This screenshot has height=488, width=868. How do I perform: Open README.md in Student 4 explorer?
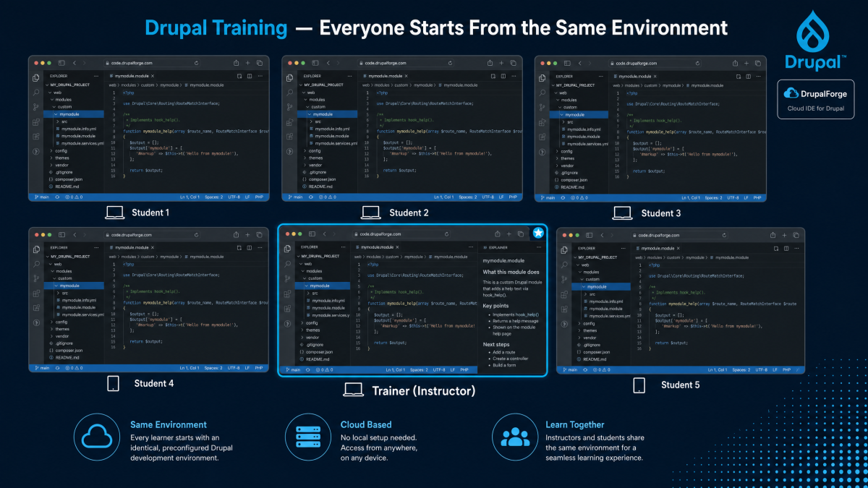pos(64,358)
